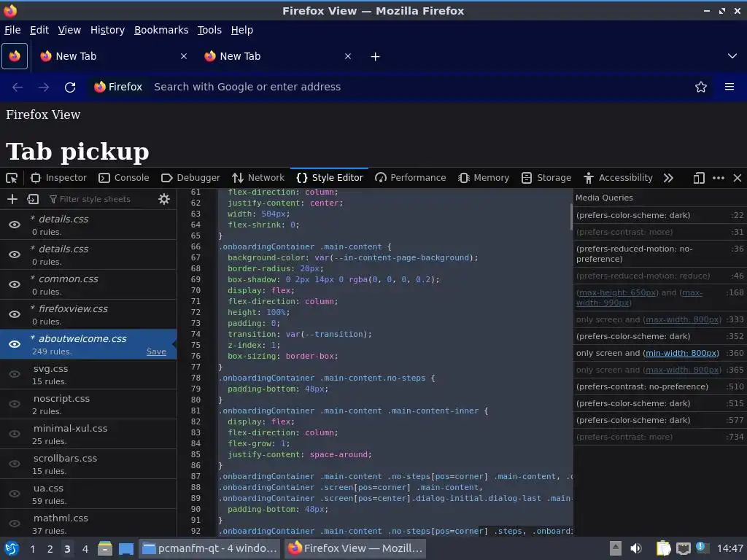This screenshot has width=747, height=560.
Task: Open a new browser tab with plus button
Action: (x=376, y=57)
